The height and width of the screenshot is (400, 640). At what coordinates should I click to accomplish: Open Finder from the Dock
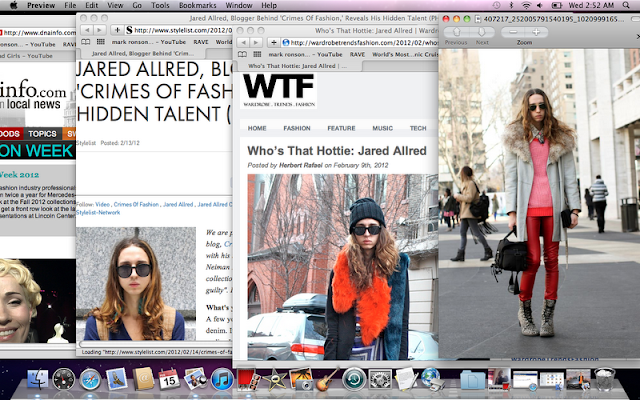point(38,379)
